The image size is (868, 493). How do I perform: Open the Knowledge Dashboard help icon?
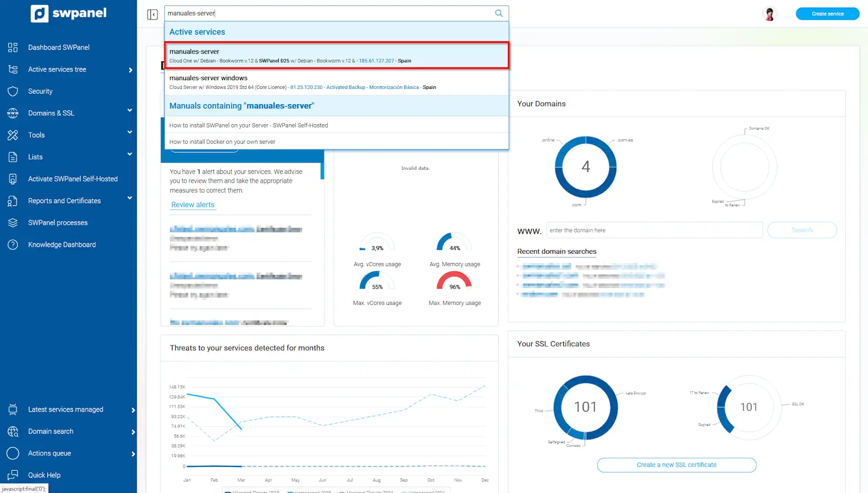click(13, 245)
